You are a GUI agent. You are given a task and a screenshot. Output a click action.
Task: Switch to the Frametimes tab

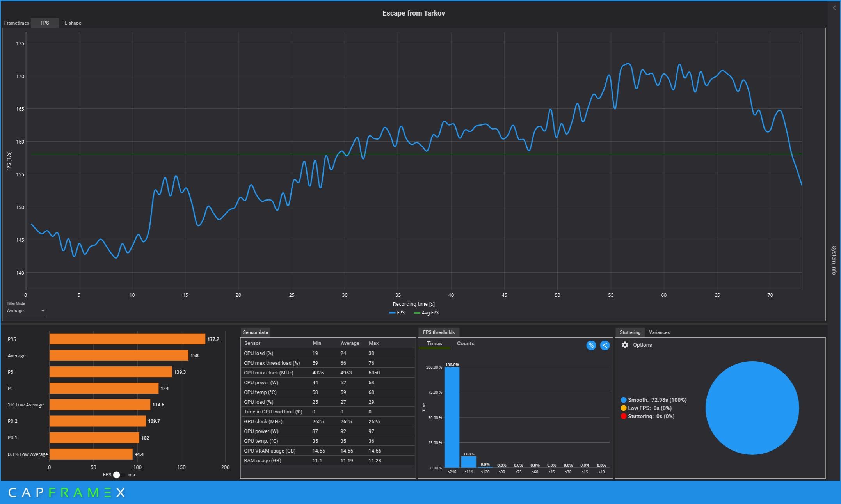click(16, 23)
